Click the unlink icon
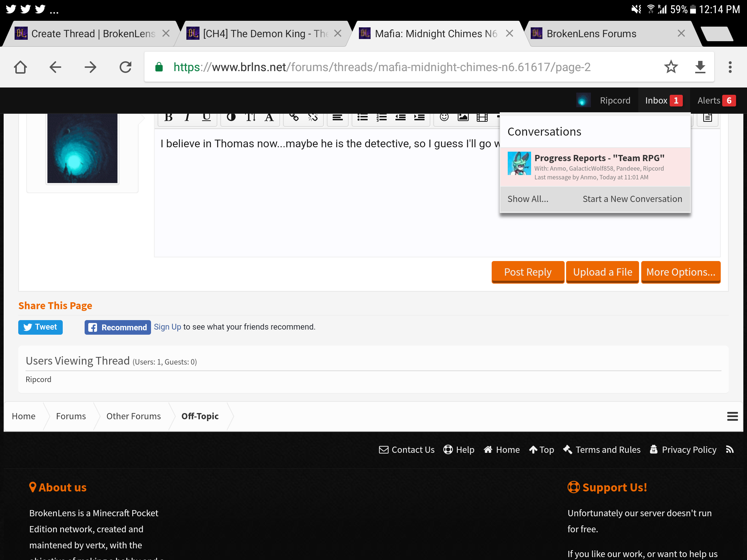The image size is (747, 560). pos(313,117)
